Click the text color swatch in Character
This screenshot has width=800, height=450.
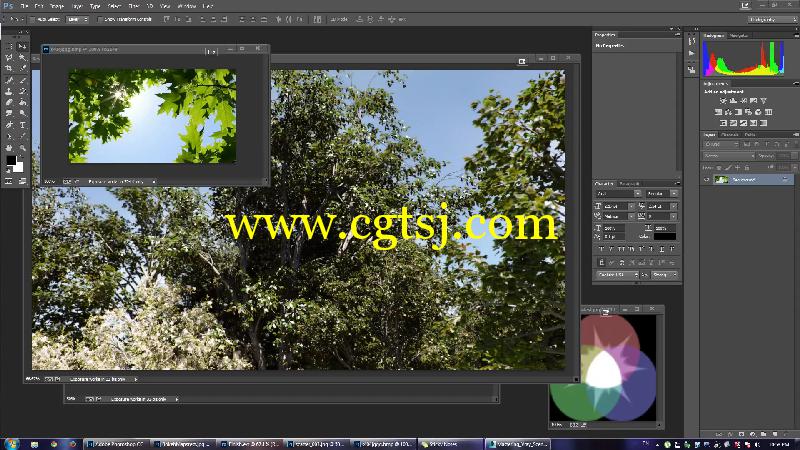coord(665,237)
